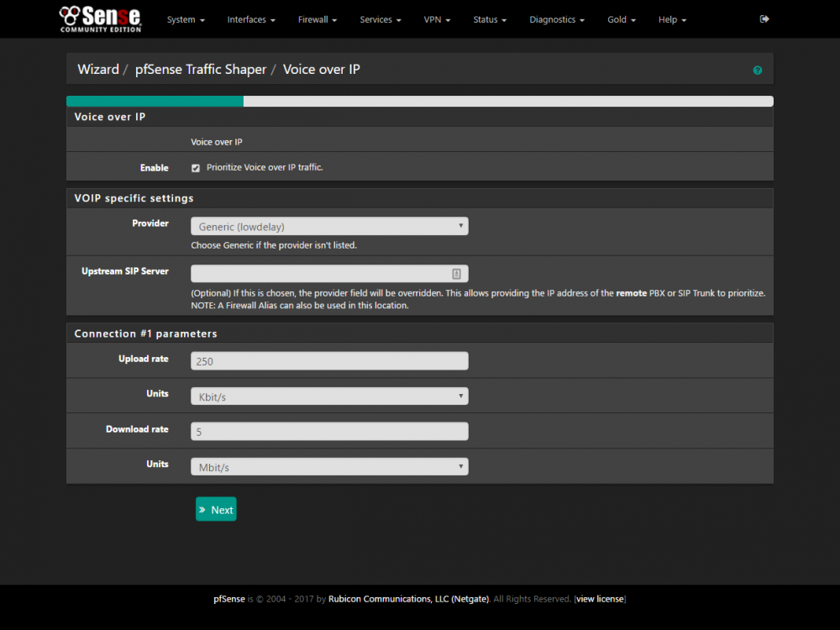Image resolution: width=840 pixels, height=630 pixels.
Task: Open the Provider dropdown
Action: (x=329, y=226)
